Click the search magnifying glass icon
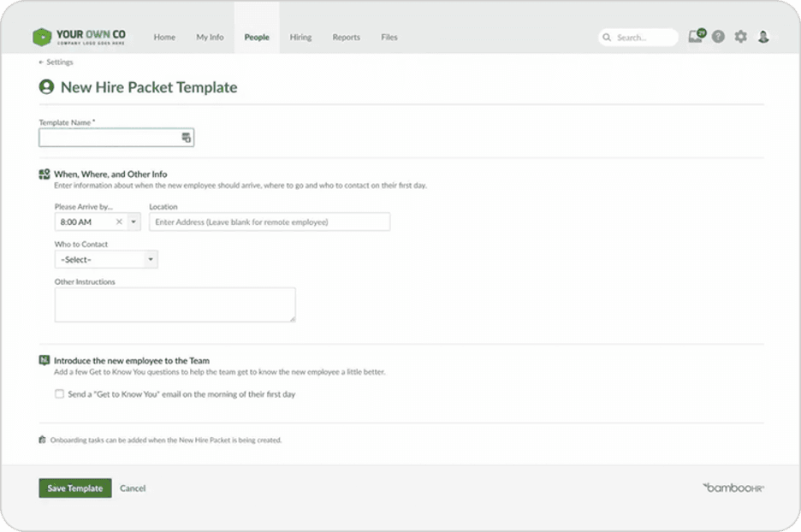Viewport: 801px width, 532px height. tap(607, 37)
